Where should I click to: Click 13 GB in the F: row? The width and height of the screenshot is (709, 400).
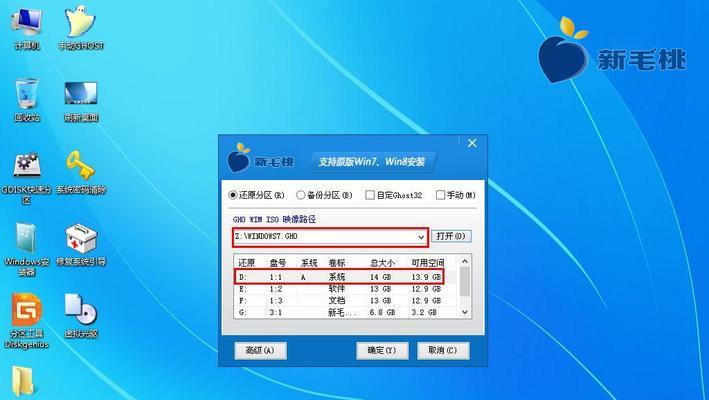click(381, 301)
